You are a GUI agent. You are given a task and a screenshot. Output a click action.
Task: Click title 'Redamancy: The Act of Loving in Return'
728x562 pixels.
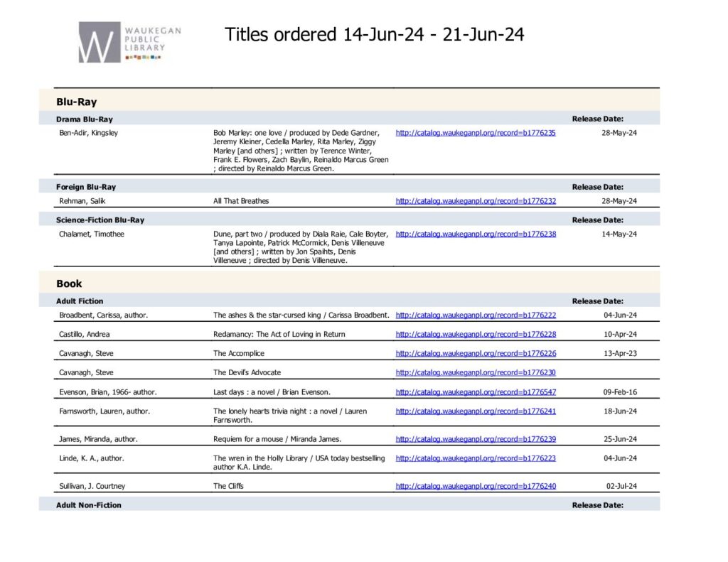279,334
